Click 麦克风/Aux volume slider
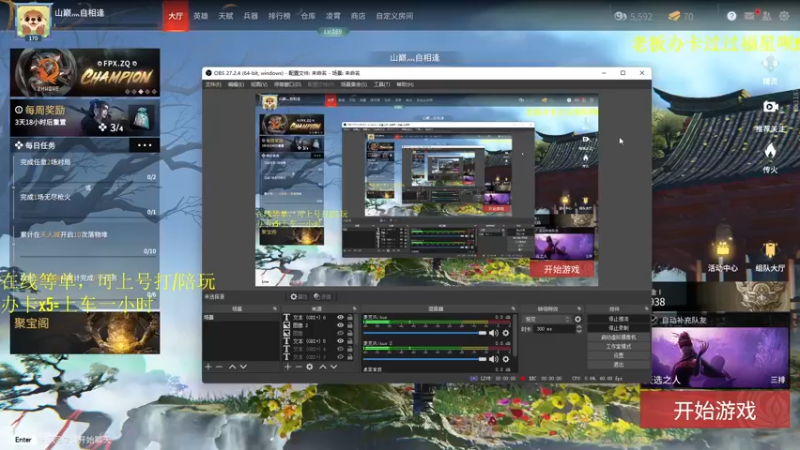The width and height of the screenshot is (800, 450). [x=424, y=333]
